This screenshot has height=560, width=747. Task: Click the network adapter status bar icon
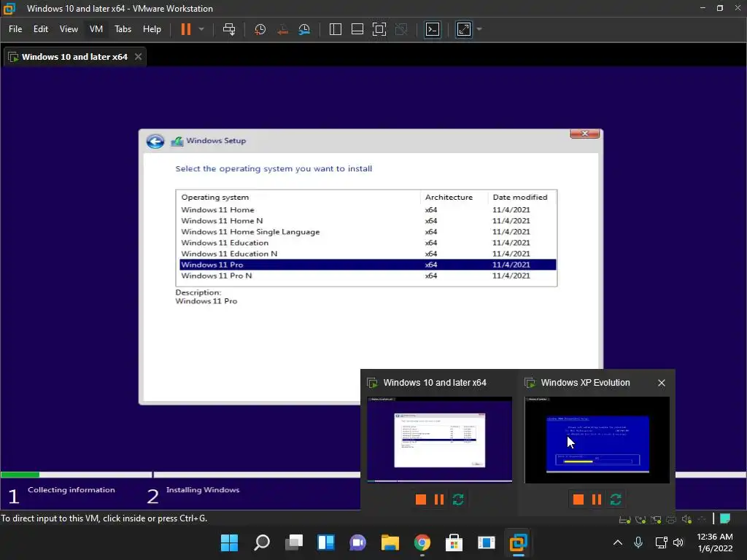point(656,519)
